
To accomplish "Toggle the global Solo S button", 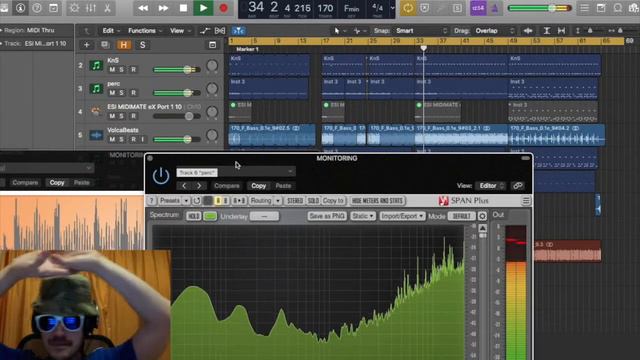I will point(142,45).
